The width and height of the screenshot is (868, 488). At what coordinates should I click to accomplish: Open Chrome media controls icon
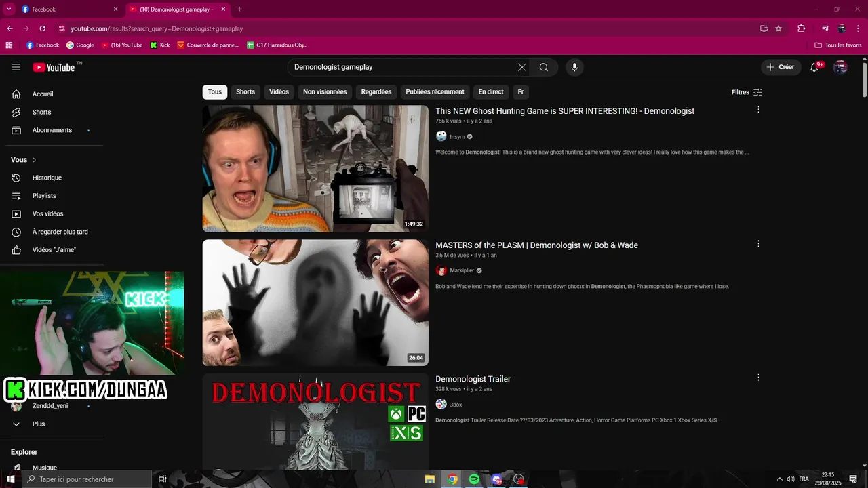pyautogui.click(x=825, y=28)
